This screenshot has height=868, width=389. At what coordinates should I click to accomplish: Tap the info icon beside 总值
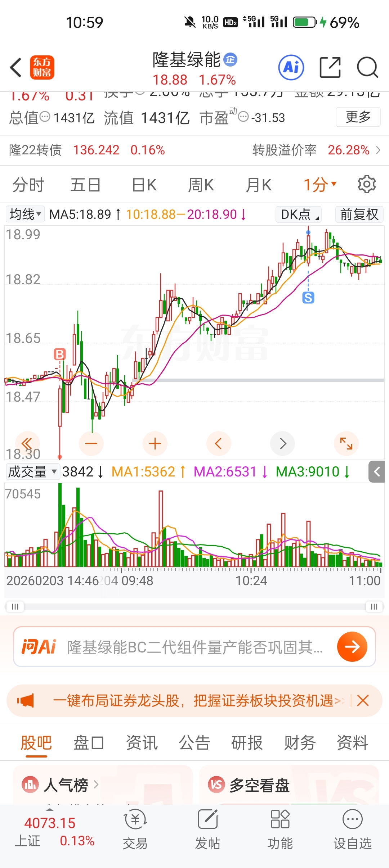tap(45, 117)
